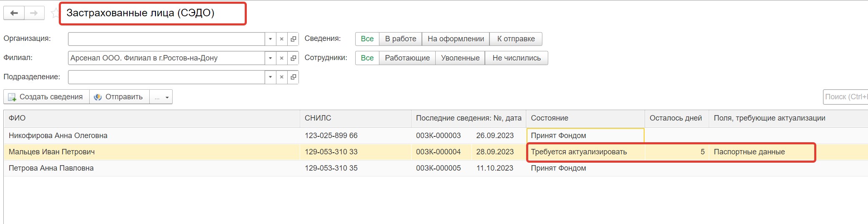Open the more actions '...' dropdown

click(x=161, y=97)
